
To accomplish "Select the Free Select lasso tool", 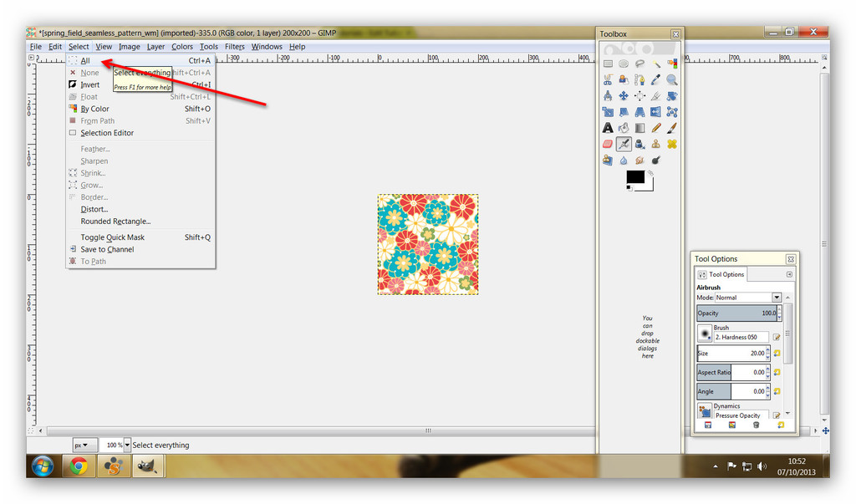I will tap(639, 64).
